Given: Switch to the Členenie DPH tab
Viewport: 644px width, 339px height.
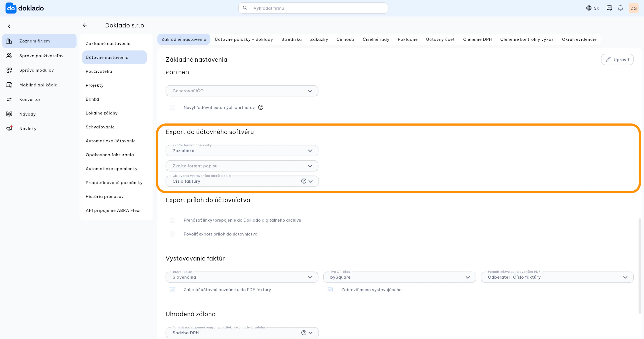Looking at the screenshot, I should pyautogui.click(x=477, y=39).
